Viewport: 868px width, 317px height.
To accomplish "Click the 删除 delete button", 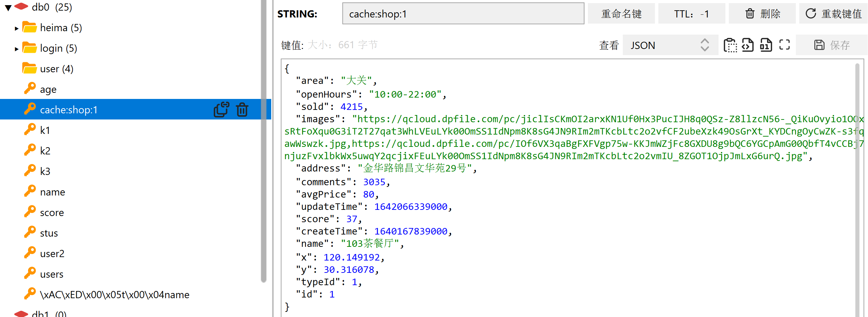I will coord(762,14).
